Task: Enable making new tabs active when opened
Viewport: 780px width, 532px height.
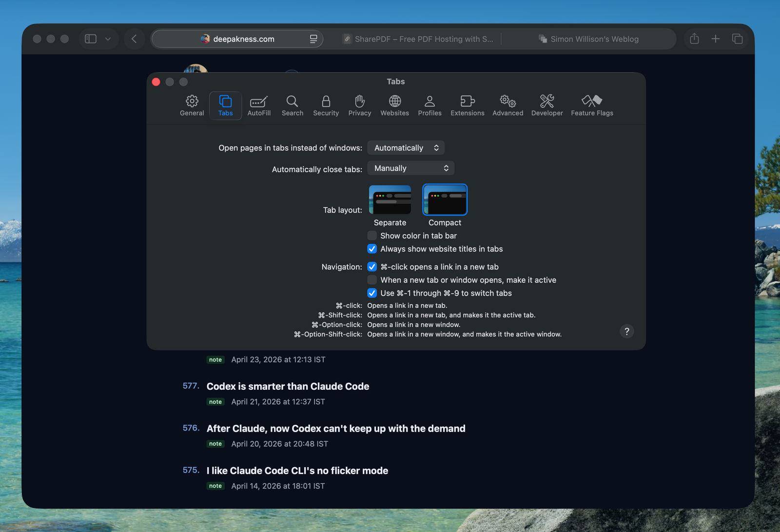Action: click(372, 280)
